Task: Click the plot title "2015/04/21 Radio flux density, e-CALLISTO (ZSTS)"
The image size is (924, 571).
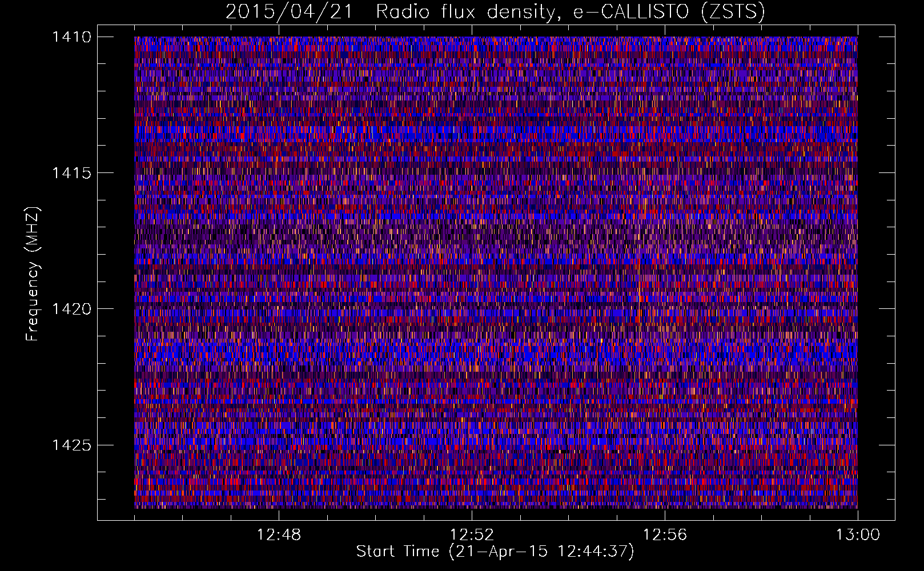Action: [495, 11]
